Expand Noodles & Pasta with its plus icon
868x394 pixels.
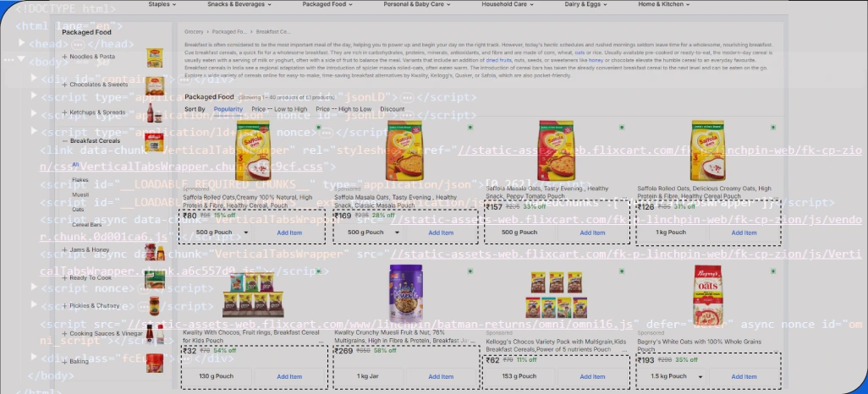click(x=65, y=57)
